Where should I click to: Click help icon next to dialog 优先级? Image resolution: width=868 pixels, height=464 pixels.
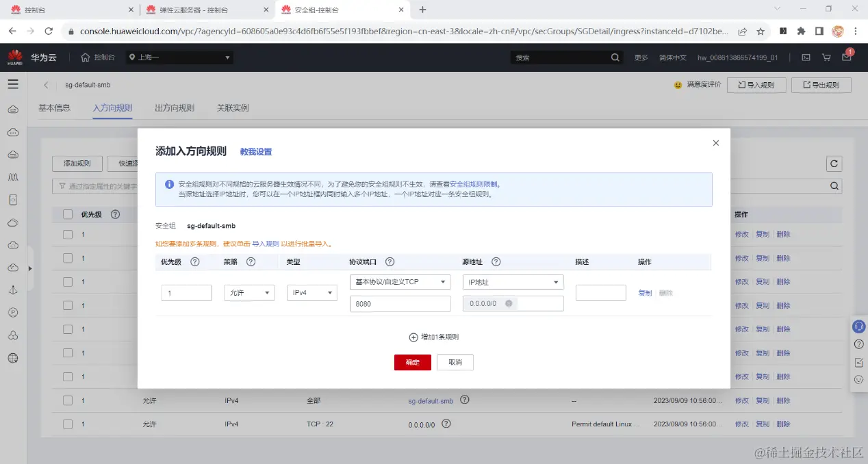tap(194, 261)
